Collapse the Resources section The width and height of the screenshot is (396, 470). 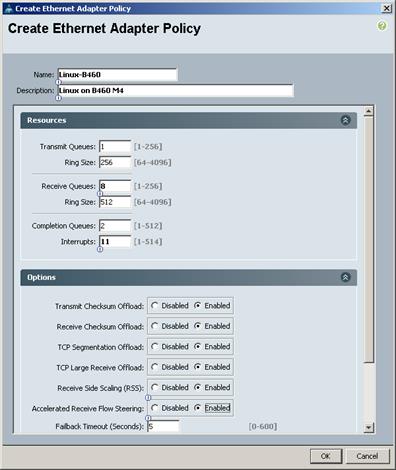pos(345,120)
